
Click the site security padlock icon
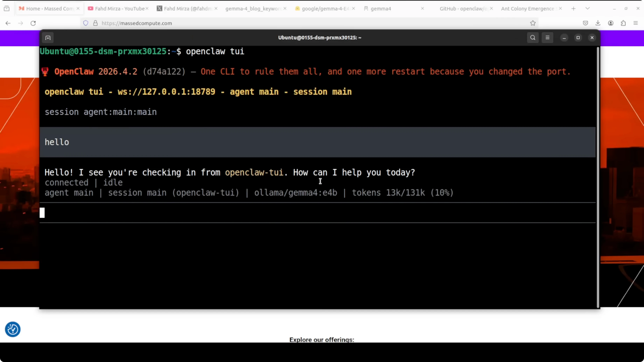click(x=95, y=23)
